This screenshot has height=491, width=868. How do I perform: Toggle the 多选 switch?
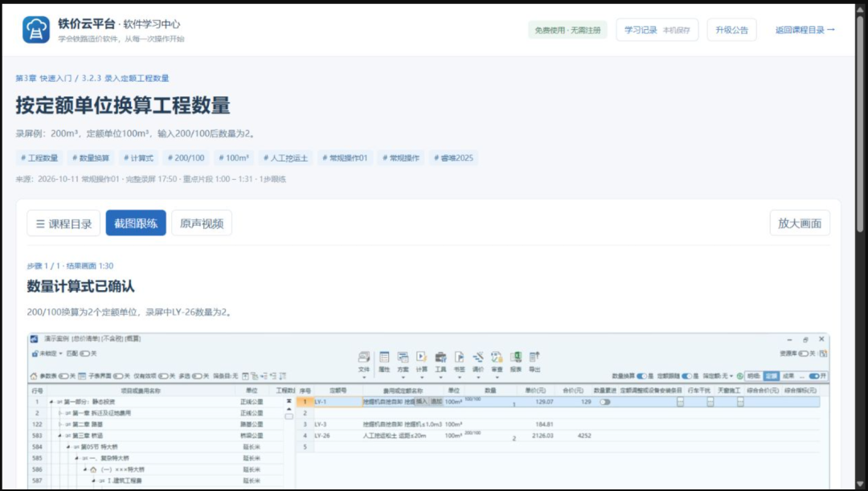(x=197, y=376)
